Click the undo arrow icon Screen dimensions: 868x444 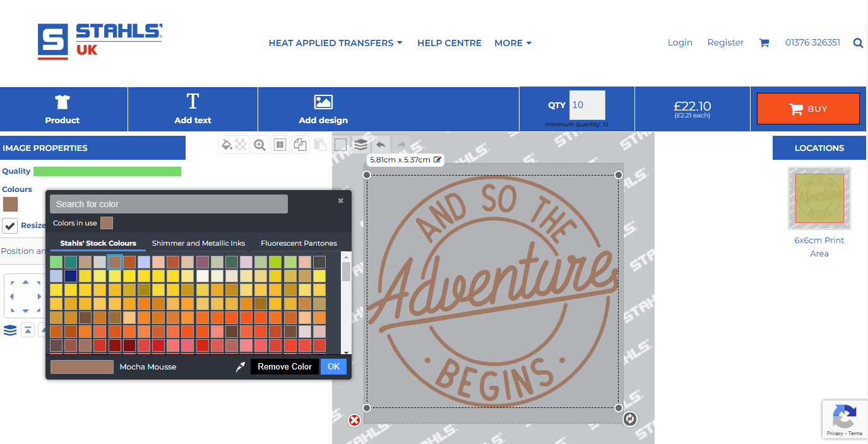click(x=381, y=145)
